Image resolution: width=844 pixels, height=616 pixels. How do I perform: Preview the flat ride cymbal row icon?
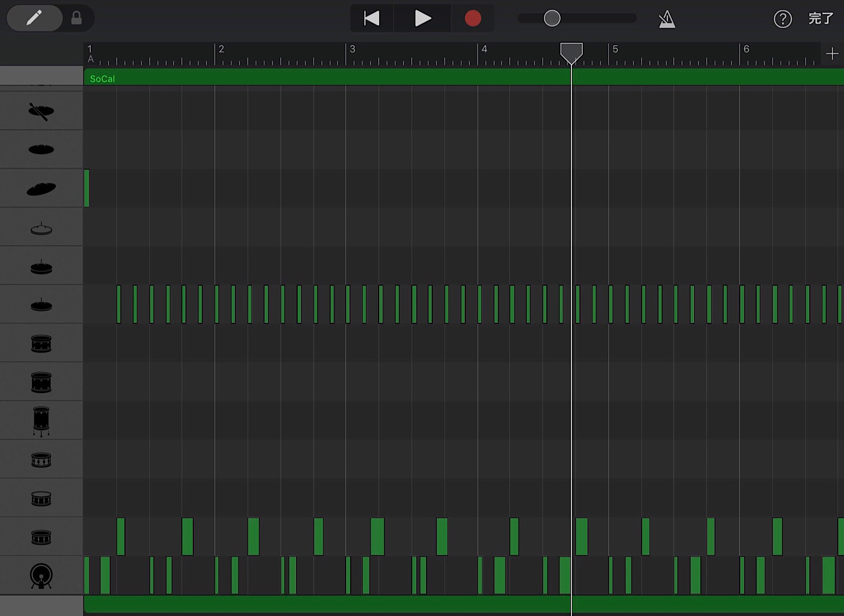pos(41,149)
